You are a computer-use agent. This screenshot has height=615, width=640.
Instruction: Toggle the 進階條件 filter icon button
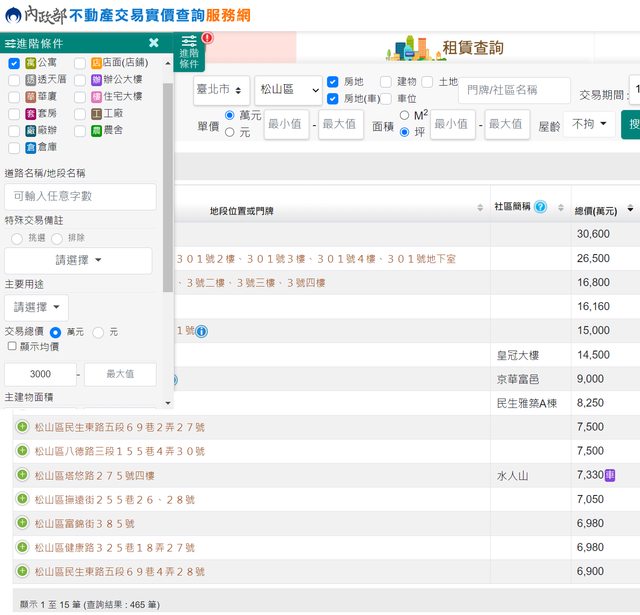tap(190, 53)
